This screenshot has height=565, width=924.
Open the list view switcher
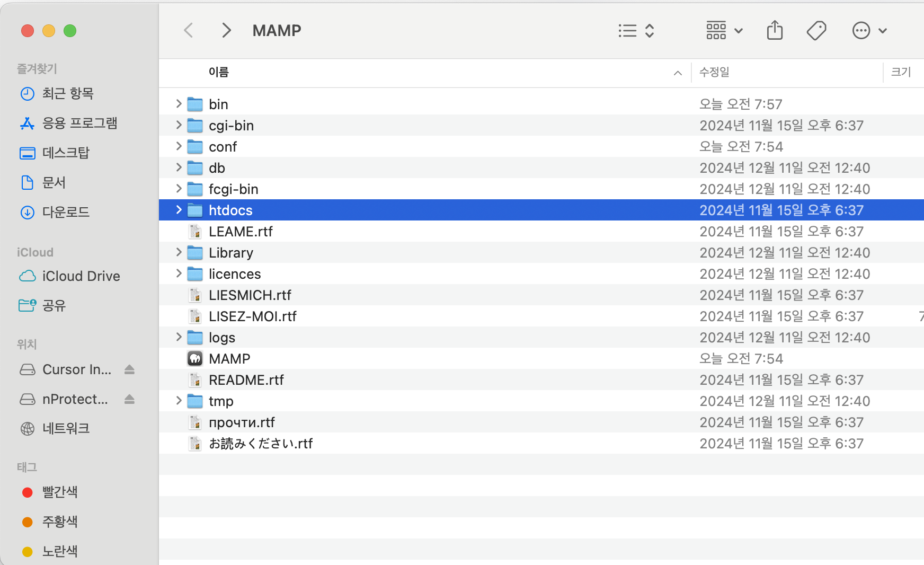tap(636, 31)
